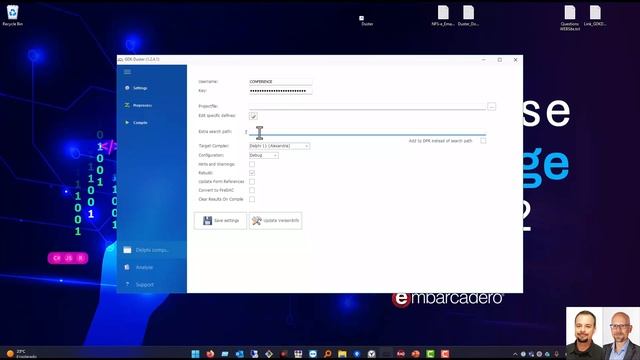Click the document icon beside Analyze
Screen dimensions: 640x360
click(127, 267)
